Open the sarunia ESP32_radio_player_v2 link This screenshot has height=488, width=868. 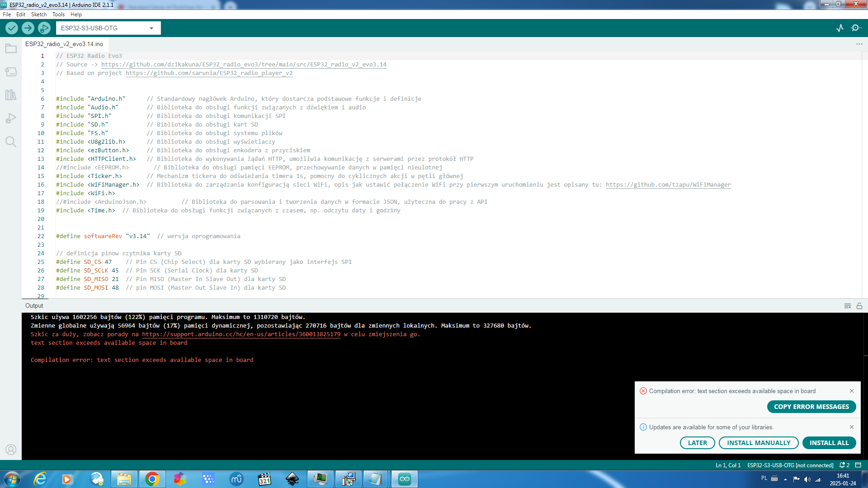pos(209,73)
